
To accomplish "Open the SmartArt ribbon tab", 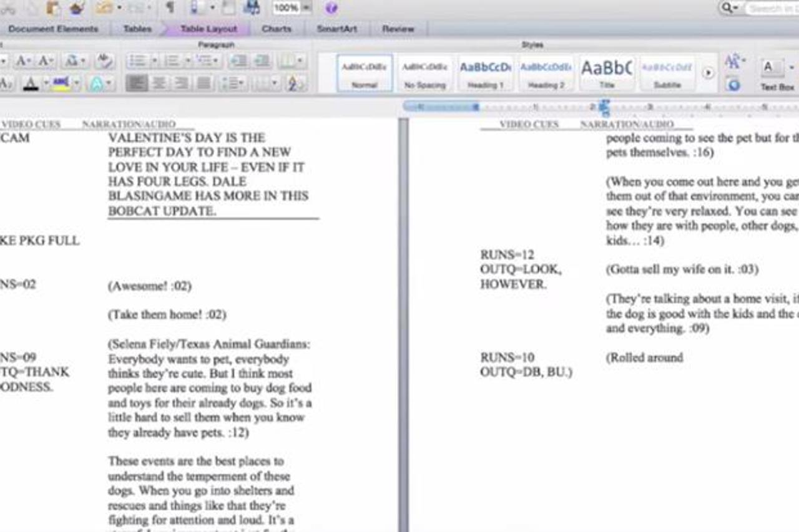I will tap(336, 29).
